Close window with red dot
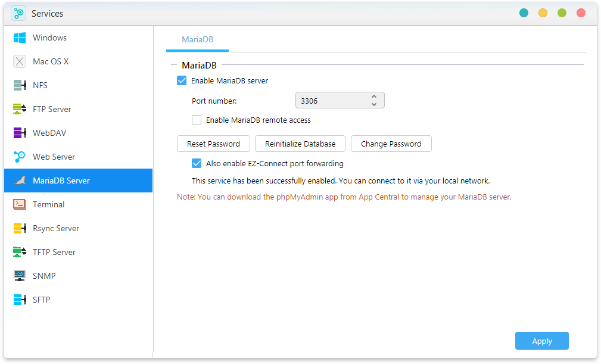This screenshot has width=601, height=364. [581, 13]
